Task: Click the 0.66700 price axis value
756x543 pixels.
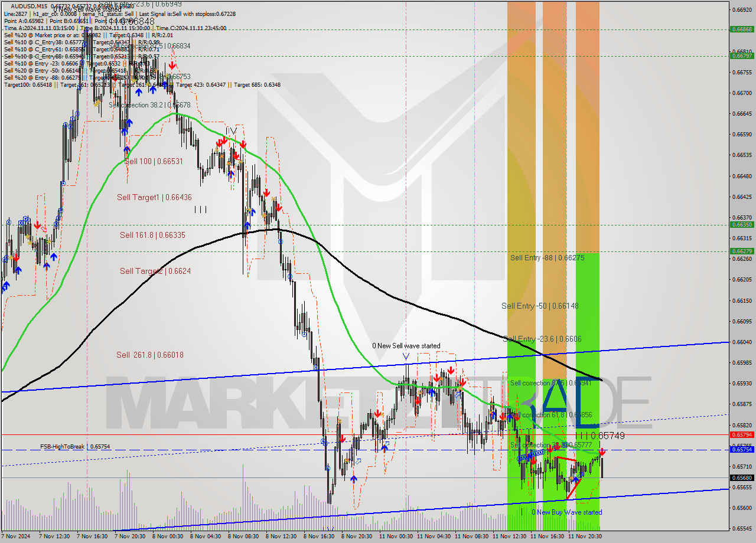Action: pos(741,93)
